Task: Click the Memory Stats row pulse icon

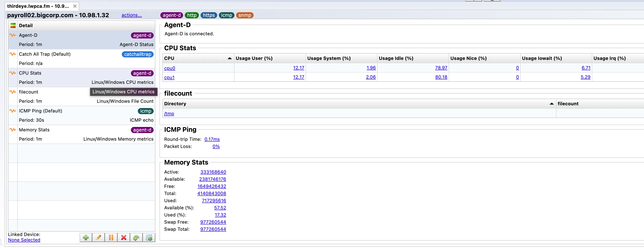Action: point(13,130)
